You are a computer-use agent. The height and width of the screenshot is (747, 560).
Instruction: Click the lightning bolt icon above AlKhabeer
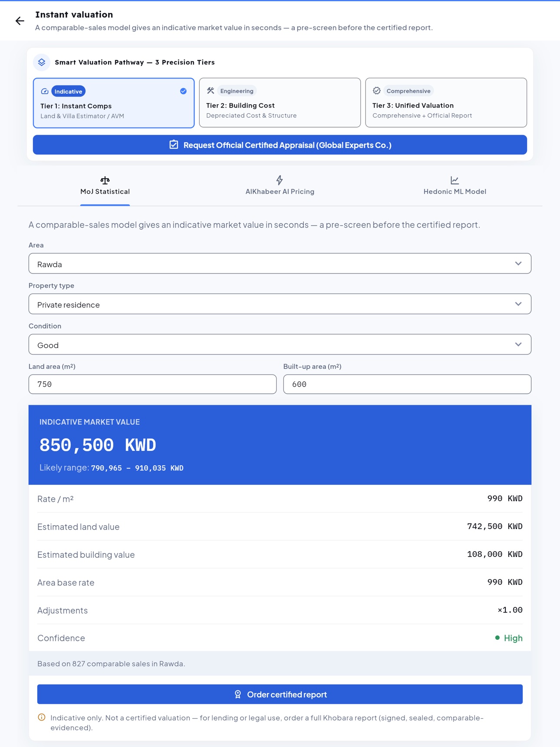(280, 180)
